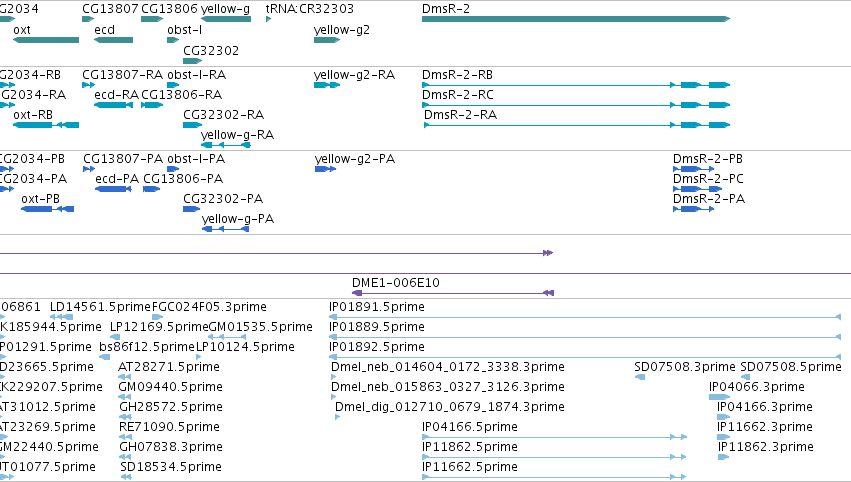Select the yellow-g gene glyph
This screenshot has height=482, width=851.
click(226, 19)
